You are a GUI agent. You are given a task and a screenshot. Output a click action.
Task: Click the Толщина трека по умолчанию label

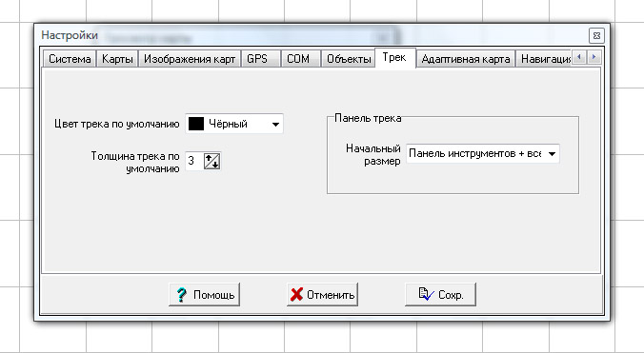(135, 163)
